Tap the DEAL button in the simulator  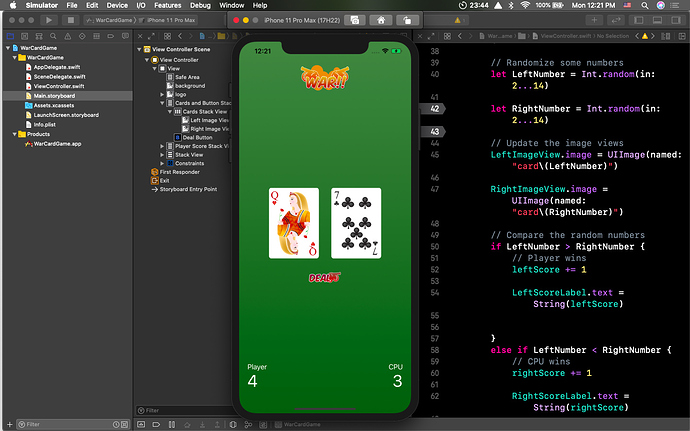(x=325, y=277)
